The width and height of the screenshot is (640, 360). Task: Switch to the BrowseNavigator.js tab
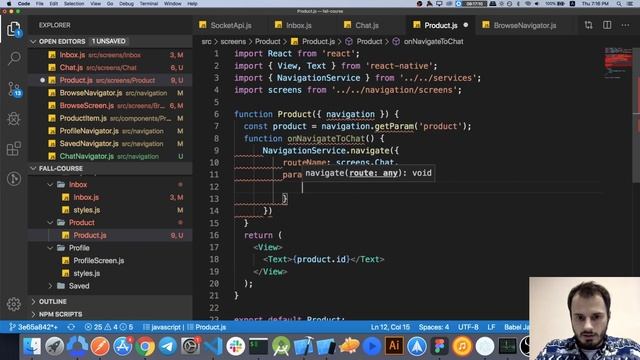pyautogui.click(x=524, y=25)
